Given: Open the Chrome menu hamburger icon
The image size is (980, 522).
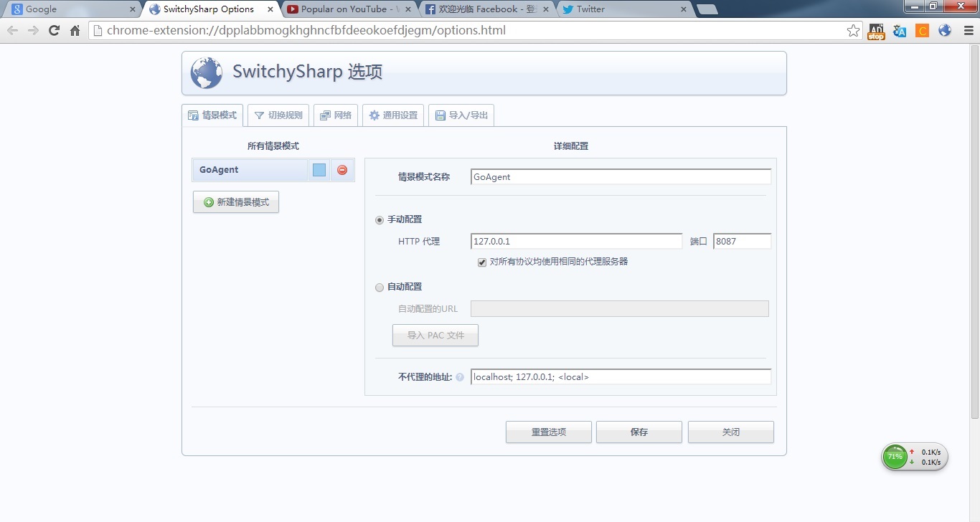Looking at the screenshot, I should click(x=968, y=31).
